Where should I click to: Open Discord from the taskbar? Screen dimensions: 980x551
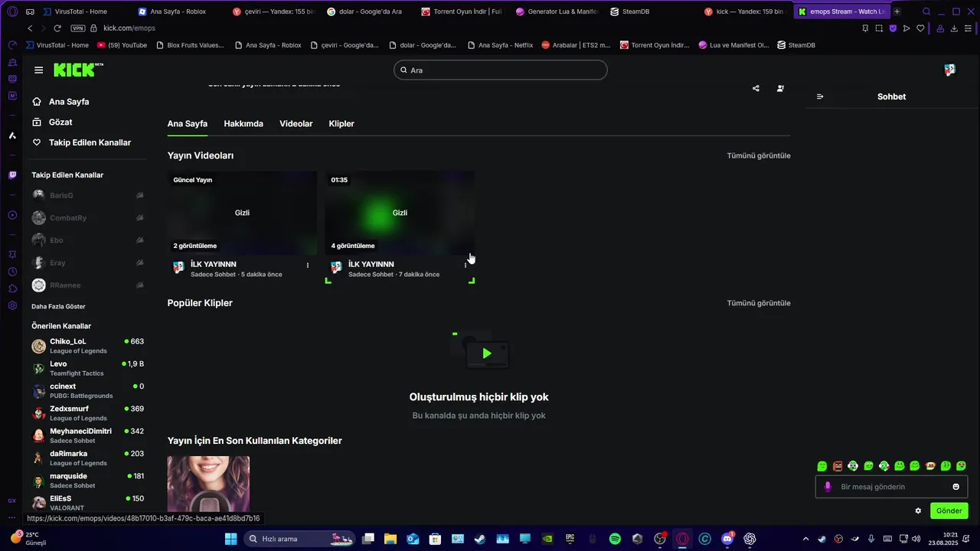727,539
